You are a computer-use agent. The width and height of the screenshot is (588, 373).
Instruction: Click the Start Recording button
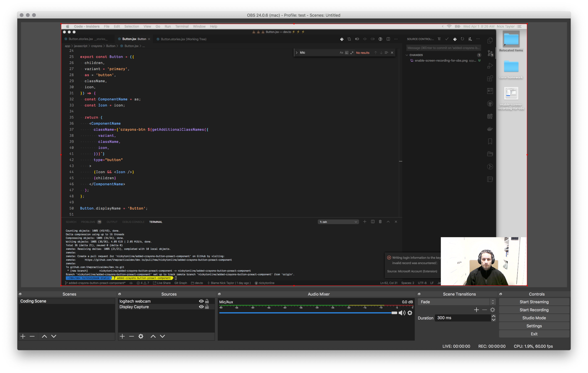[x=534, y=310]
